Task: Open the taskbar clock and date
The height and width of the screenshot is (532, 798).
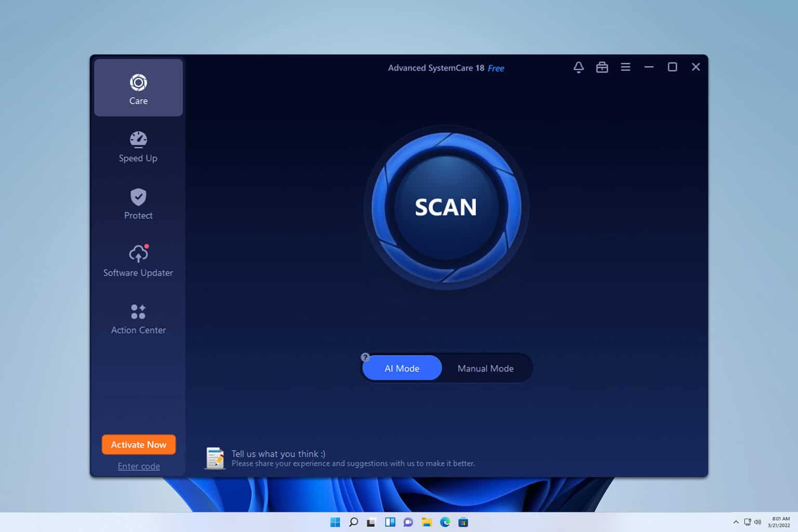Action: pos(779,522)
